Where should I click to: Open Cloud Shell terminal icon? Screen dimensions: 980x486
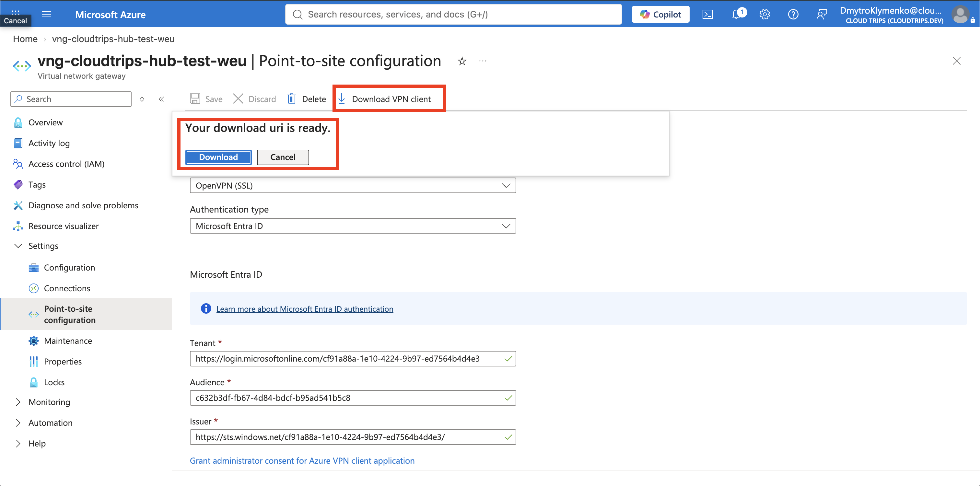(707, 15)
